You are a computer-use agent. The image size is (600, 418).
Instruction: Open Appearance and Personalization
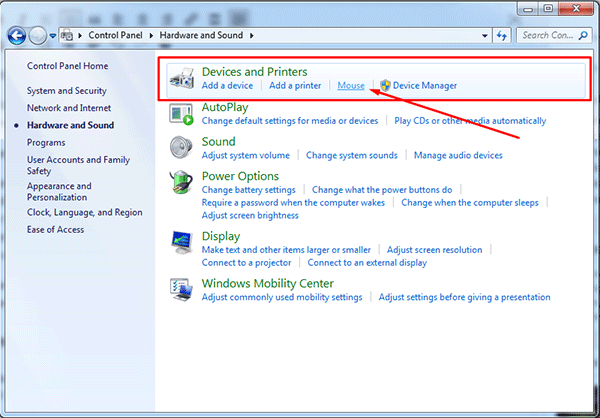(59, 192)
